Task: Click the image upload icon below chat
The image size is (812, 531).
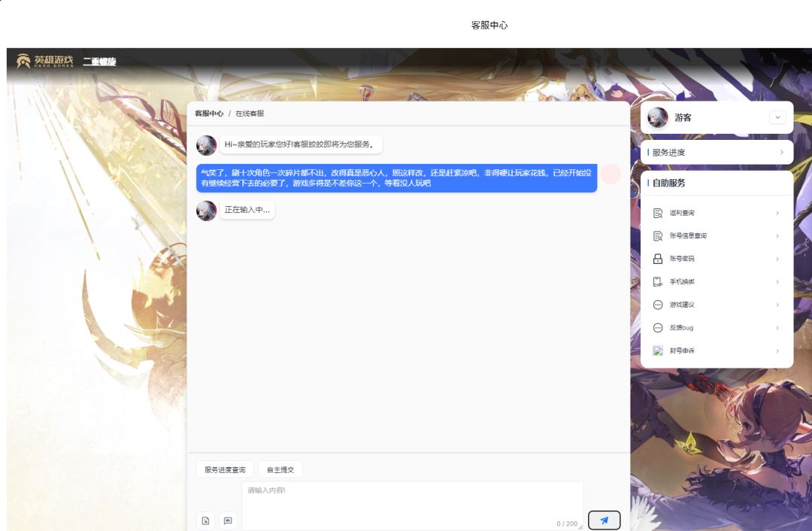Action: tap(205, 520)
